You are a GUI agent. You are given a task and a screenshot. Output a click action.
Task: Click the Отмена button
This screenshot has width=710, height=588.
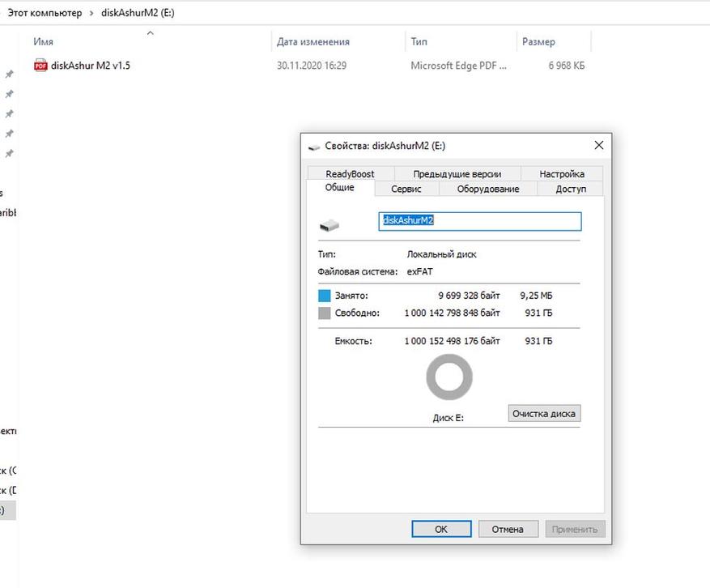pos(508,529)
